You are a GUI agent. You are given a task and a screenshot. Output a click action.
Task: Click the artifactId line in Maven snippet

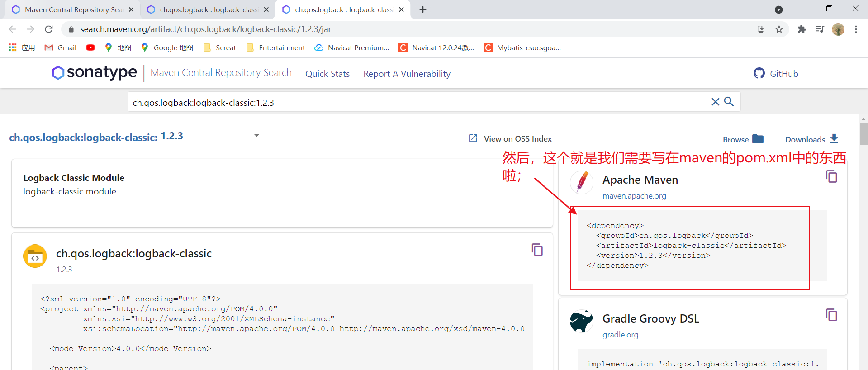click(691, 246)
